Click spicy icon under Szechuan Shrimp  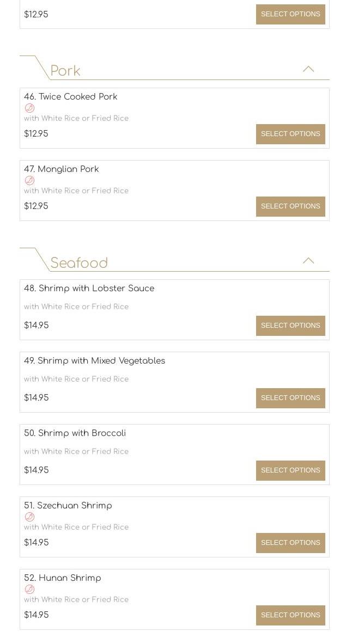(29, 517)
